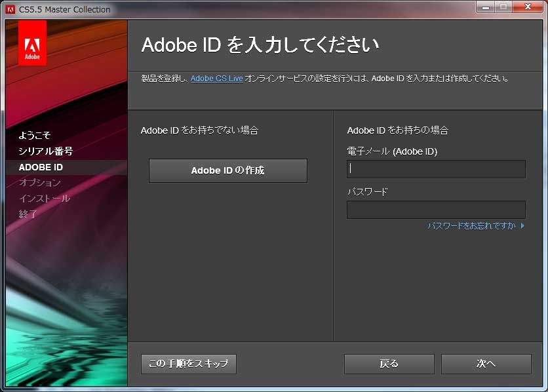This screenshot has height=392, width=548.
Task: Click the Adobe ID の作成 button
Action: tap(228, 170)
